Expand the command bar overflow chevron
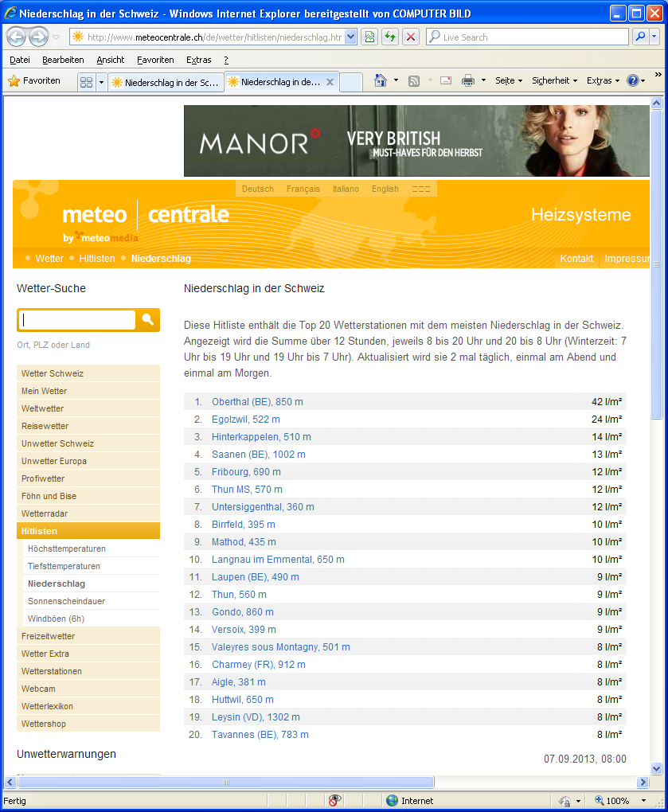Screen dimensions: 668x812 coord(658,75)
